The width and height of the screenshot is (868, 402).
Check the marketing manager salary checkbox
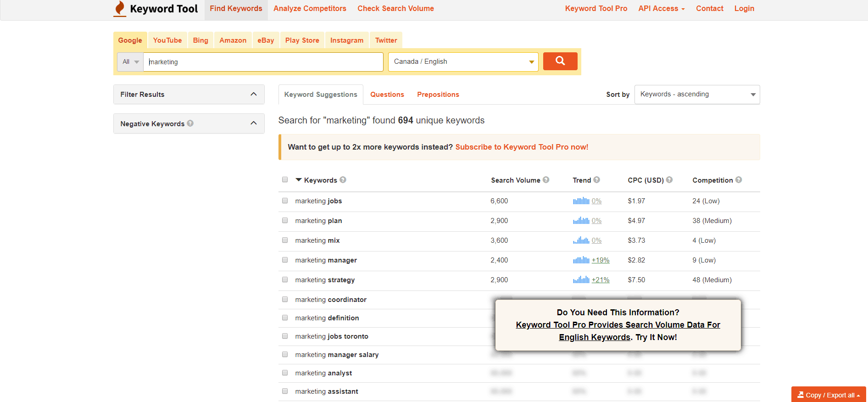285,354
